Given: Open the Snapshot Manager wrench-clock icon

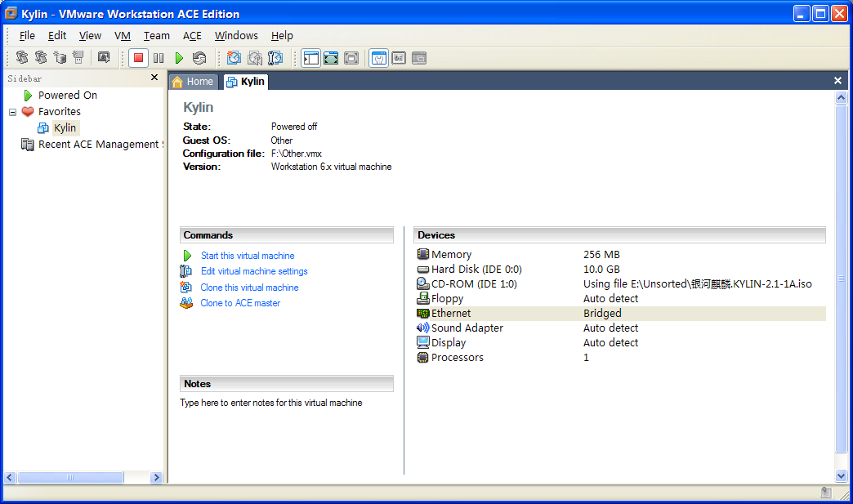Looking at the screenshot, I should (275, 58).
